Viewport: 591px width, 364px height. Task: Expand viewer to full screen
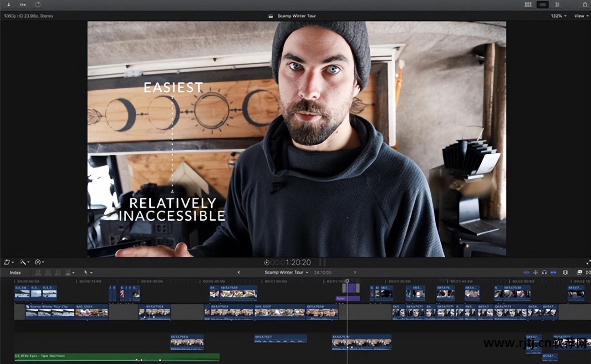(x=588, y=263)
